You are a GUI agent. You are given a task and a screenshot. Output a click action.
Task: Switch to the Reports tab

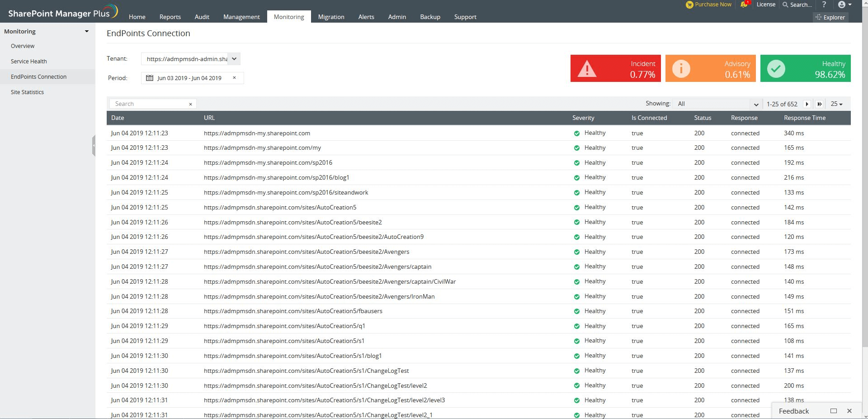(170, 17)
